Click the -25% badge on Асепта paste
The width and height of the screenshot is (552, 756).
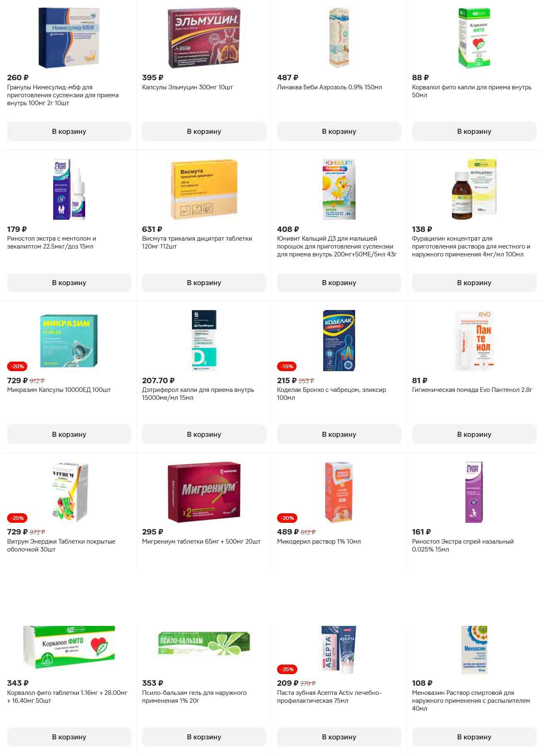coord(287,669)
